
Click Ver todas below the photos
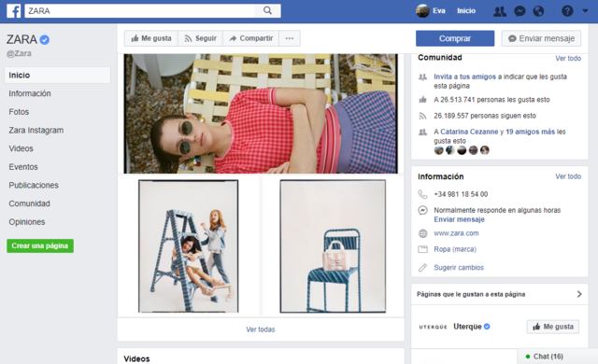(261, 329)
